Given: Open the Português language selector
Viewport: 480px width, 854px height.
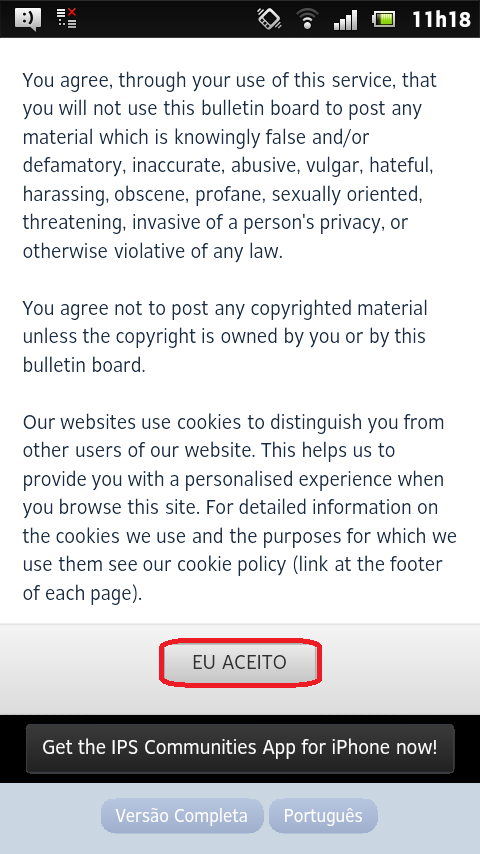Looking at the screenshot, I should point(323,816).
